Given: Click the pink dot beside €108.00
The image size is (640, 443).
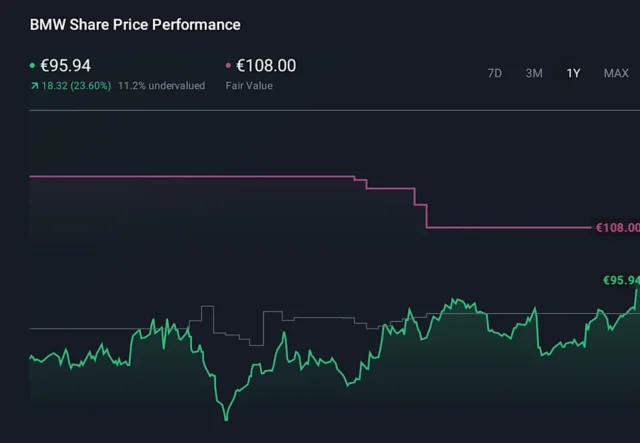Looking at the screenshot, I should point(229,66).
